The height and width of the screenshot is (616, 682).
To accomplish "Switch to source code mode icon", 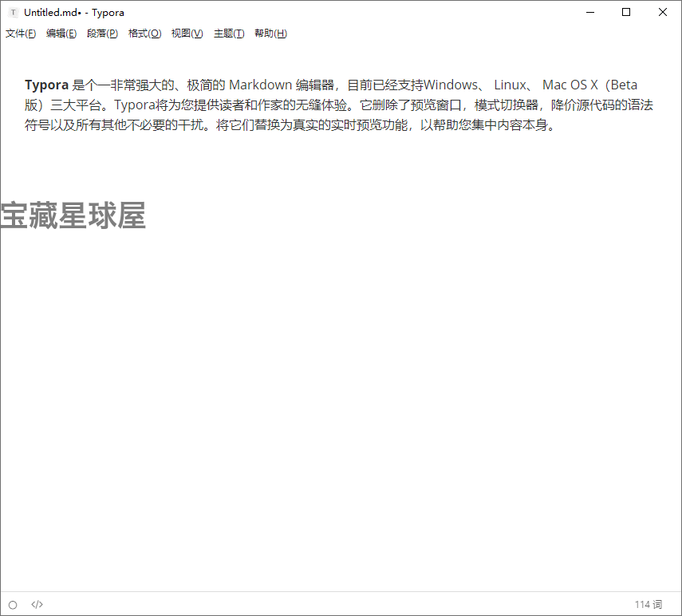I will 37,605.
